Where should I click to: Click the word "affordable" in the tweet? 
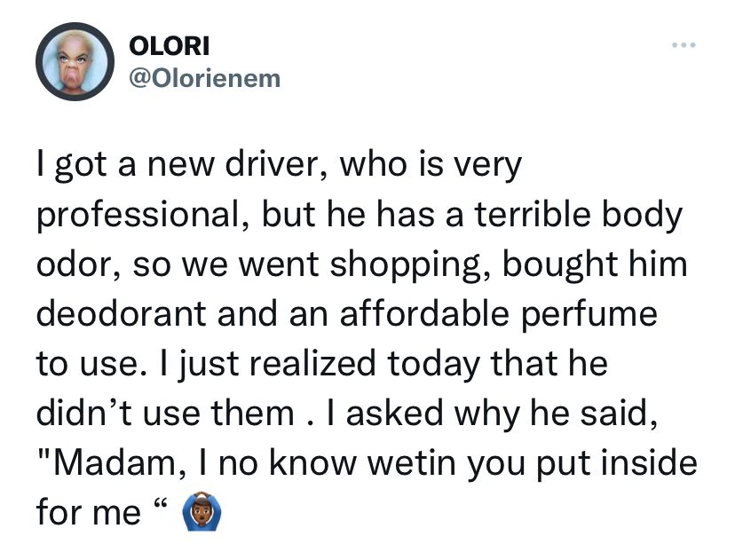click(x=423, y=313)
